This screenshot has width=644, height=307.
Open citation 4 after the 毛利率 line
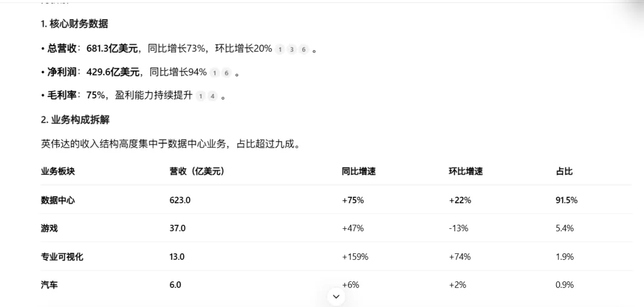212,97
